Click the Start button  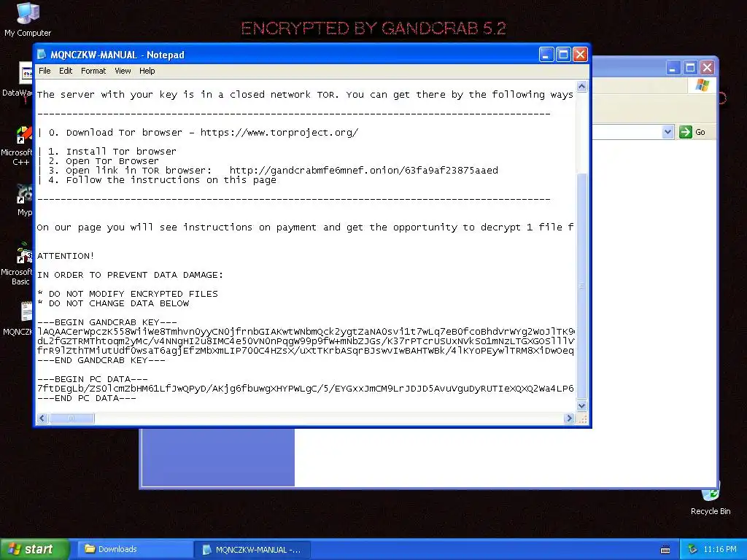tap(34, 550)
